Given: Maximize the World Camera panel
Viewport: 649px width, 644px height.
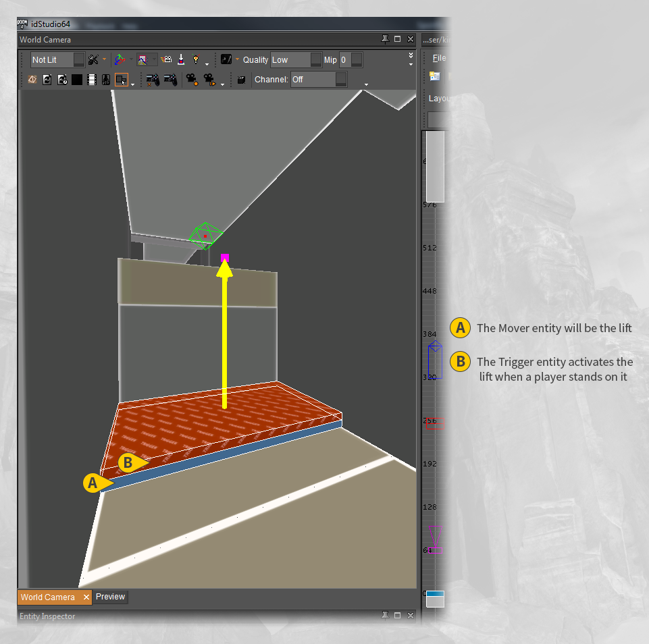Looking at the screenshot, I should pyautogui.click(x=397, y=39).
